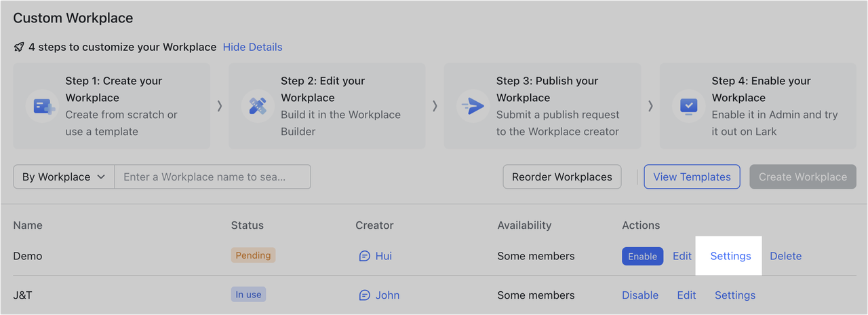Open Settings for the J&T workplace

(x=735, y=295)
